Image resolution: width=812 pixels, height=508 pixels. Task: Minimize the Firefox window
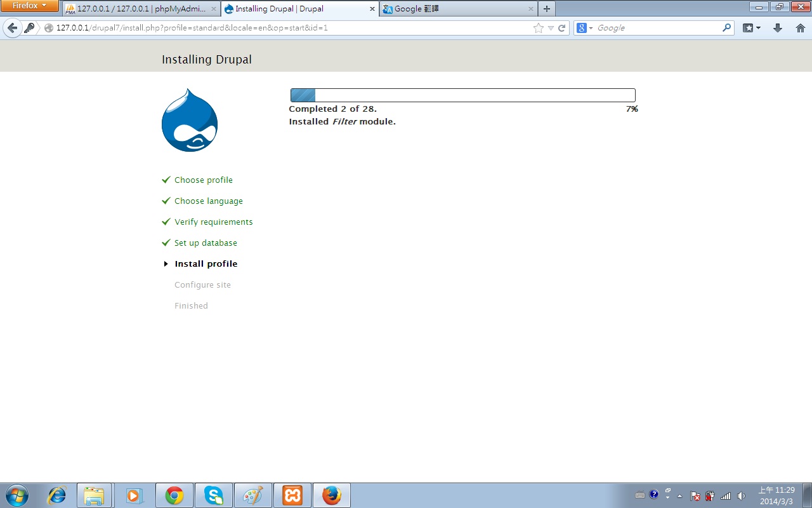click(x=758, y=6)
